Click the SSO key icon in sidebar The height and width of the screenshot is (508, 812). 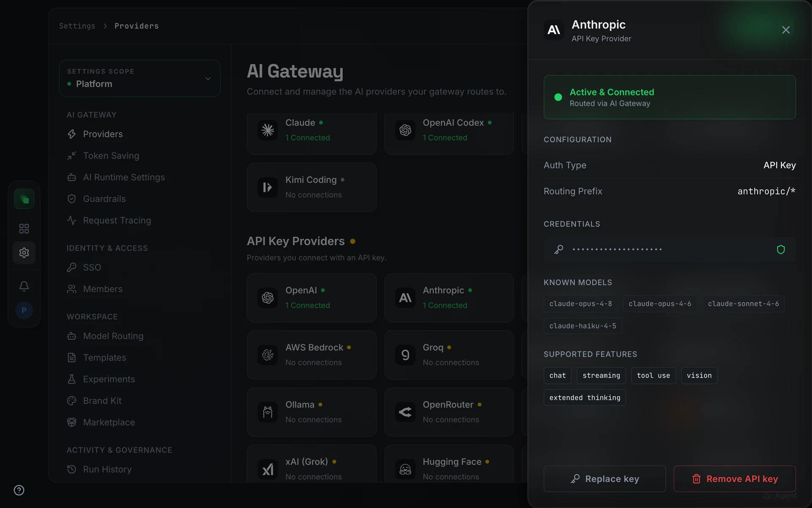click(71, 268)
